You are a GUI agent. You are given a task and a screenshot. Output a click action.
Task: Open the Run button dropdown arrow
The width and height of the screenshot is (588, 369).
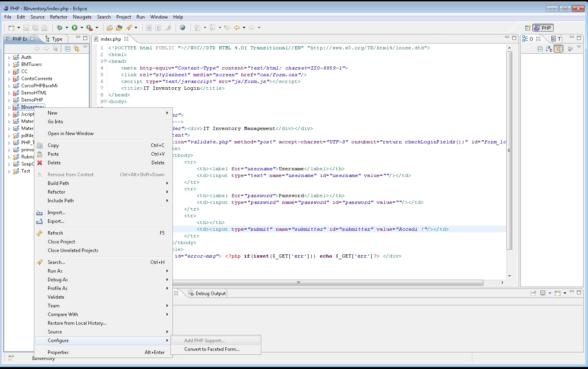pyautogui.click(x=82, y=28)
